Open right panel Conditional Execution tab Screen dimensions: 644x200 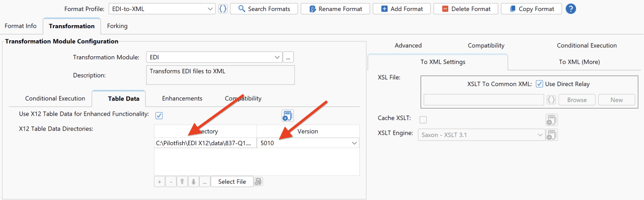point(587,45)
